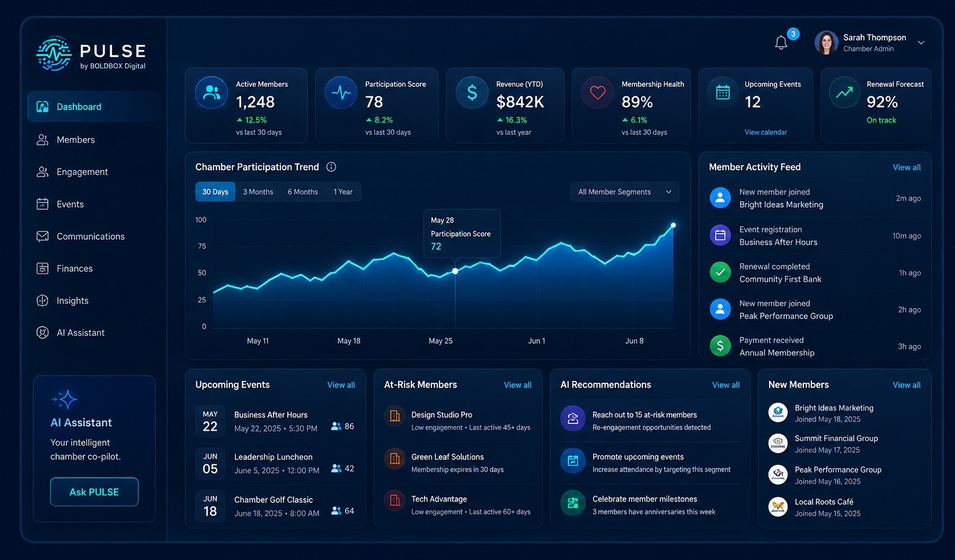Click the Membership Health heart icon
The width and height of the screenshot is (955, 560).
pos(597,93)
